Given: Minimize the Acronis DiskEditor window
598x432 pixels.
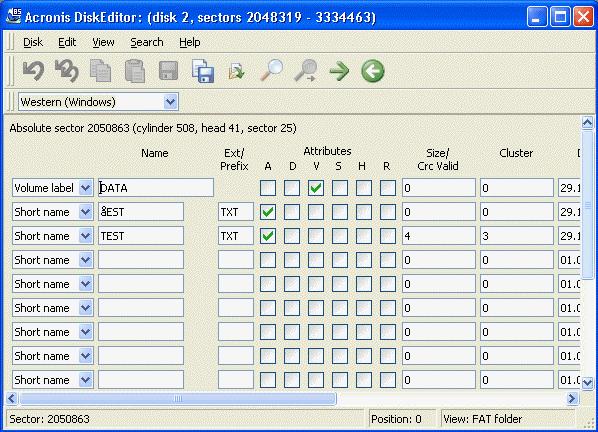Looking at the screenshot, I should click(537, 16).
